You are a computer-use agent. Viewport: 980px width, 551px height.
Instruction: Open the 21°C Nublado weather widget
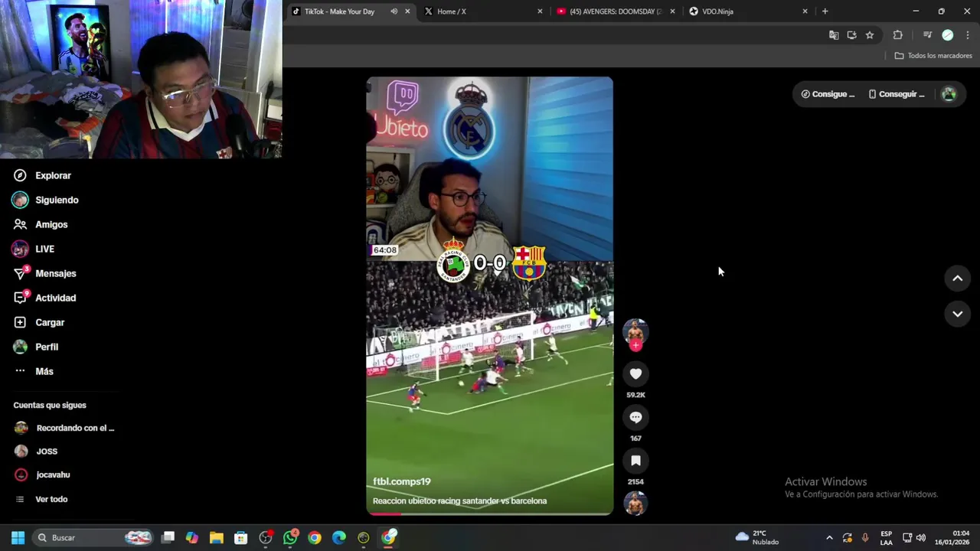[757, 537]
